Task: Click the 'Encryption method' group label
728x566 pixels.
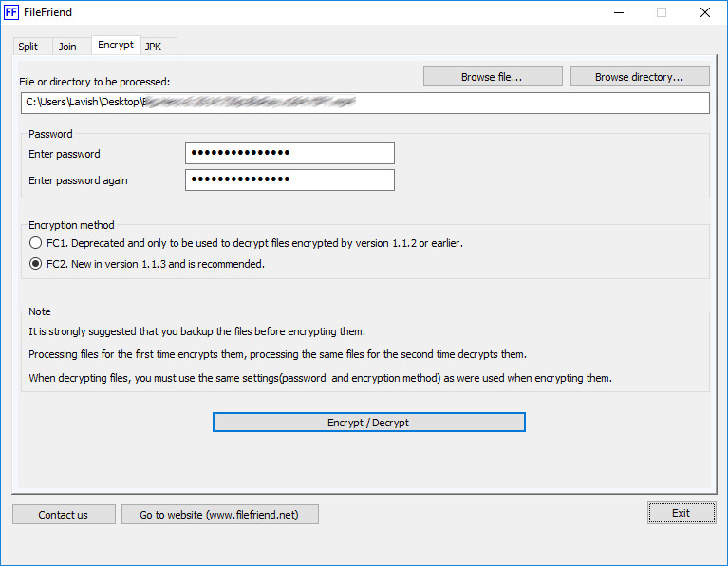Action: click(71, 225)
